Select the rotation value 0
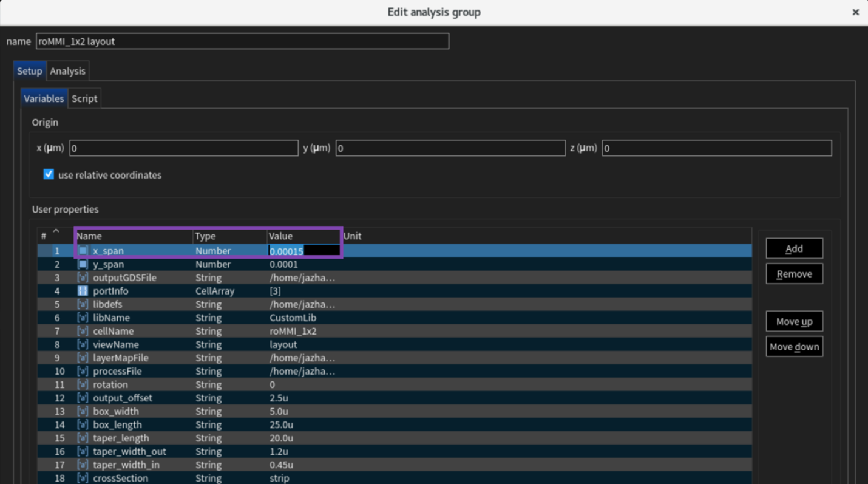This screenshot has width=868, height=484. (272, 384)
